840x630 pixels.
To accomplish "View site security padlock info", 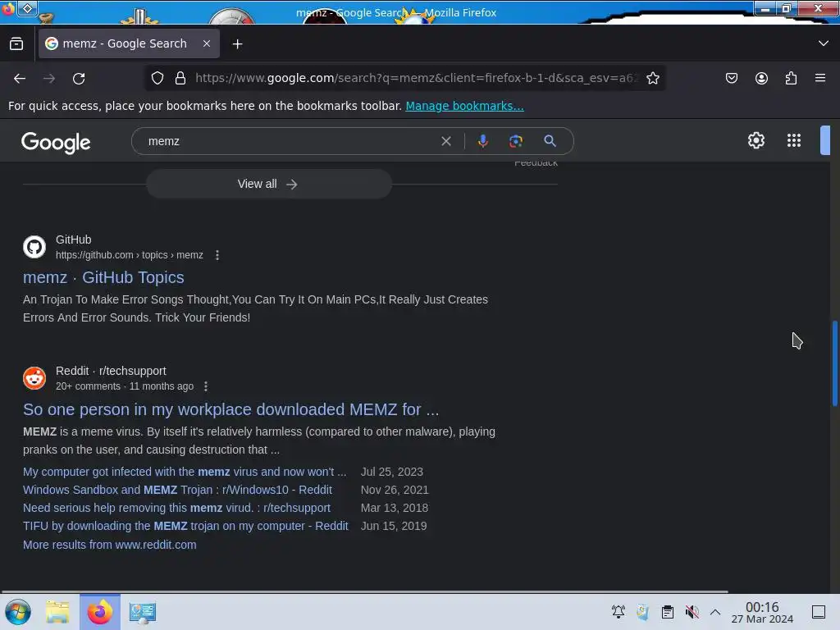I will [180, 78].
